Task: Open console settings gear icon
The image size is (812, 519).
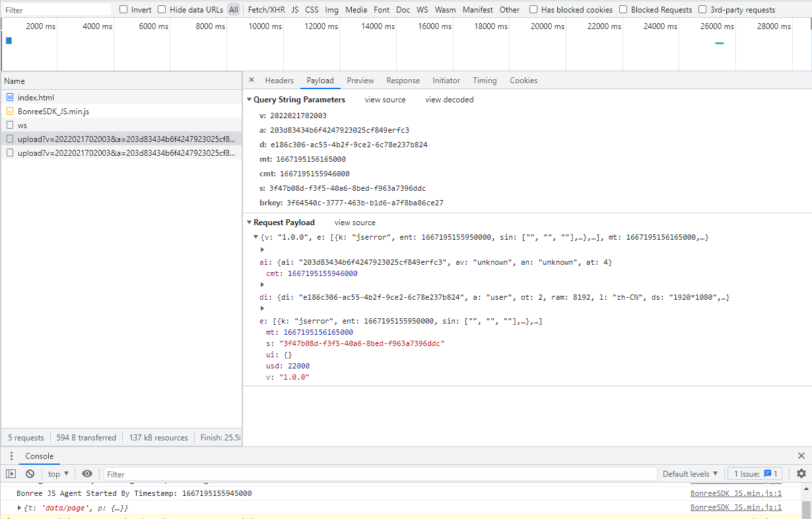Action: point(801,473)
